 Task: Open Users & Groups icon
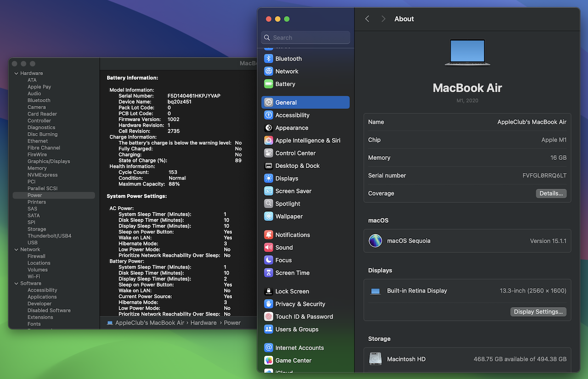tap(269, 329)
